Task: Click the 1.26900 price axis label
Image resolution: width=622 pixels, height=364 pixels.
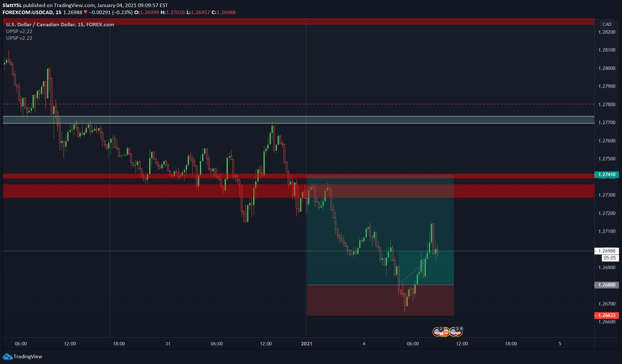Action: pyautogui.click(x=607, y=267)
